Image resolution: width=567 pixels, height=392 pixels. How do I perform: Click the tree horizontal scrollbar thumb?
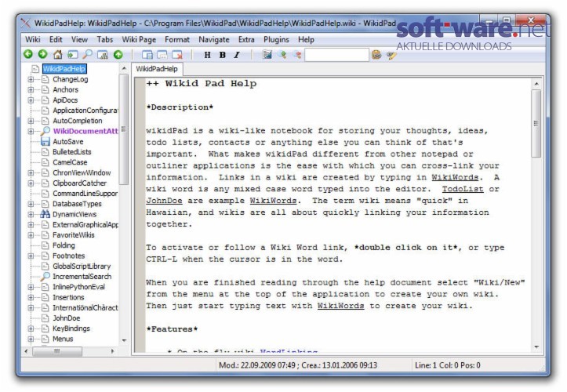(x=57, y=351)
